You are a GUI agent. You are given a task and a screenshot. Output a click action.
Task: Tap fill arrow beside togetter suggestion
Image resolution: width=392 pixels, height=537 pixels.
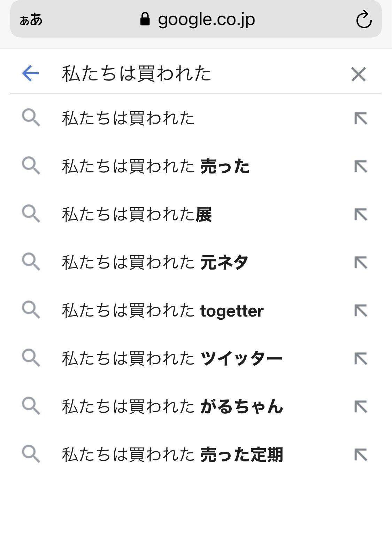(361, 311)
